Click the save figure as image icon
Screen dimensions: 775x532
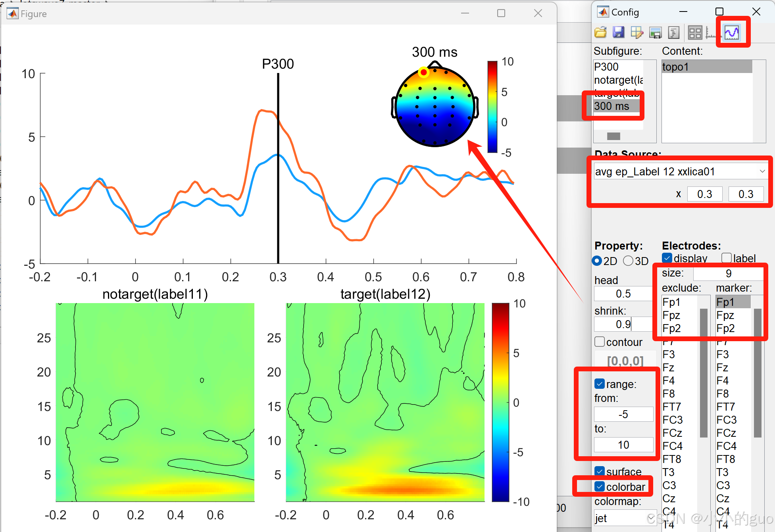[655, 33]
